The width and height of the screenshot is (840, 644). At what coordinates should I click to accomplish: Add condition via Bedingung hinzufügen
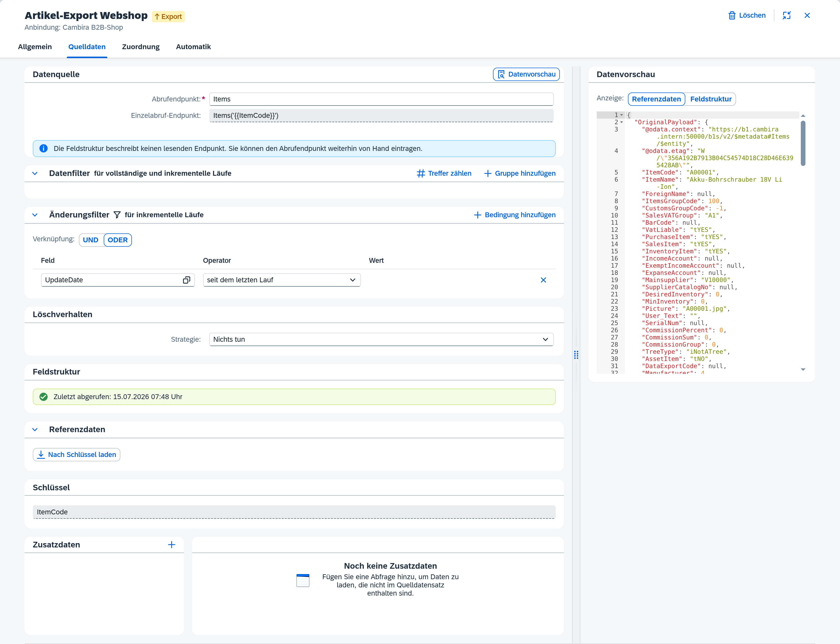(515, 215)
